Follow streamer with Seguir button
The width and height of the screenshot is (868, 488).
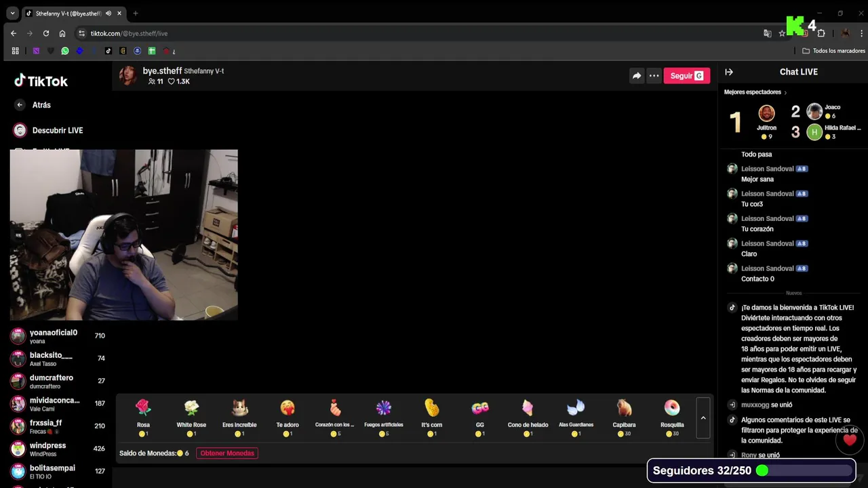point(686,76)
